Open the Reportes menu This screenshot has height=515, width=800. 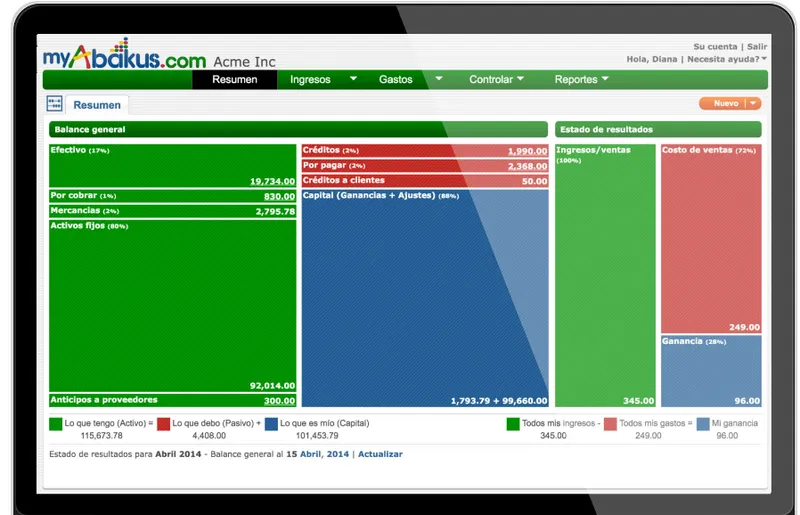576,80
